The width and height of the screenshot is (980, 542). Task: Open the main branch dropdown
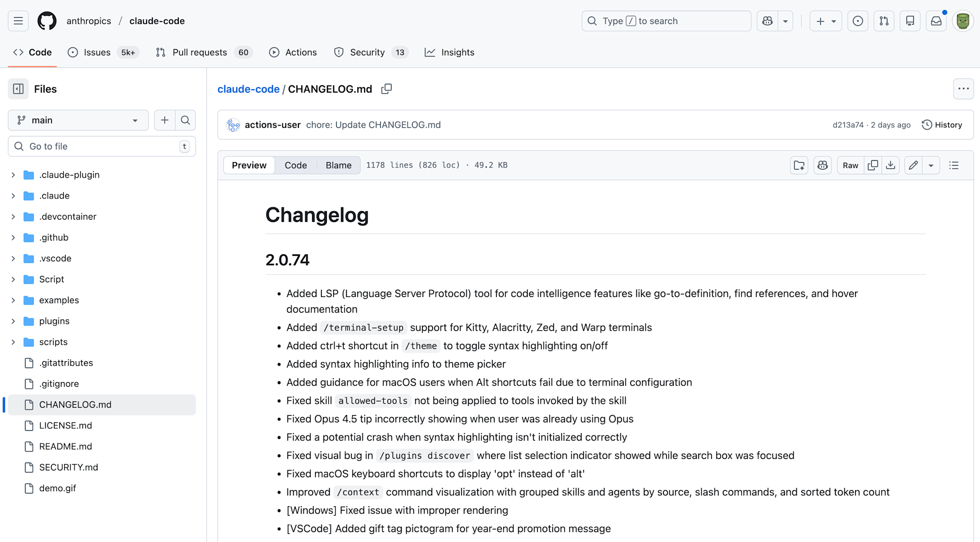pos(78,120)
